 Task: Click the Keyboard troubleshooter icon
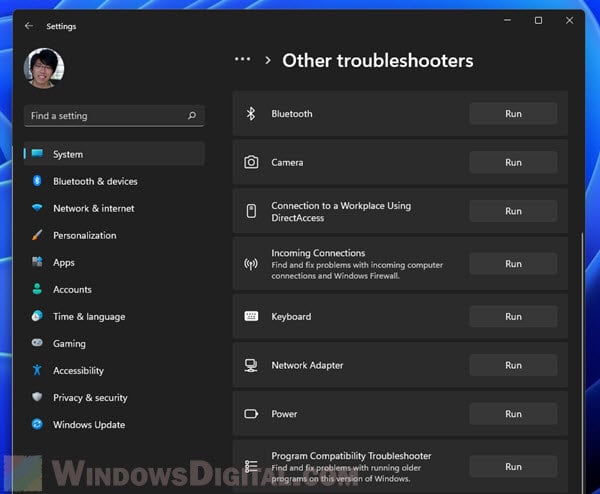(251, 316)
